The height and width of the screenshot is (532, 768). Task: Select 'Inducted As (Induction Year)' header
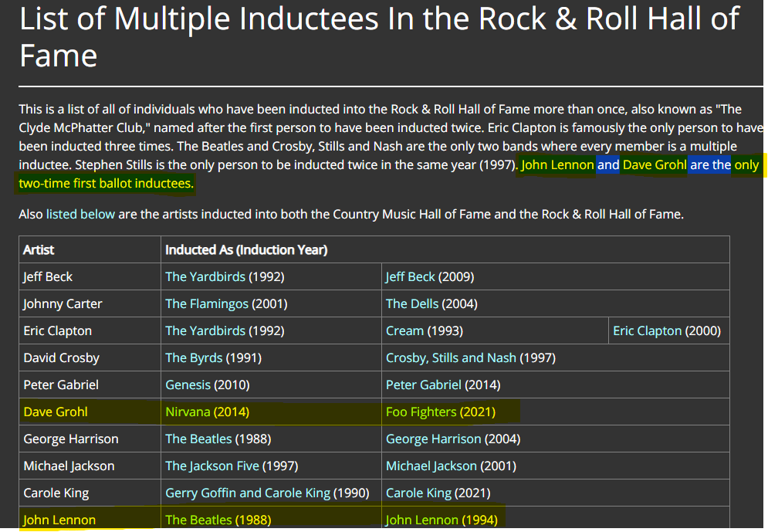click(445, 250)
